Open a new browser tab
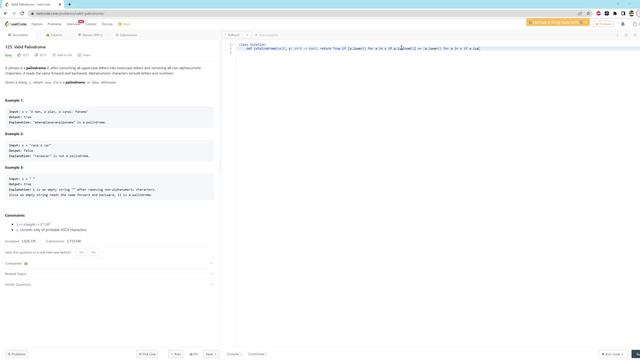This screenshot has height=360, width=640. click(x=69, y=4)
